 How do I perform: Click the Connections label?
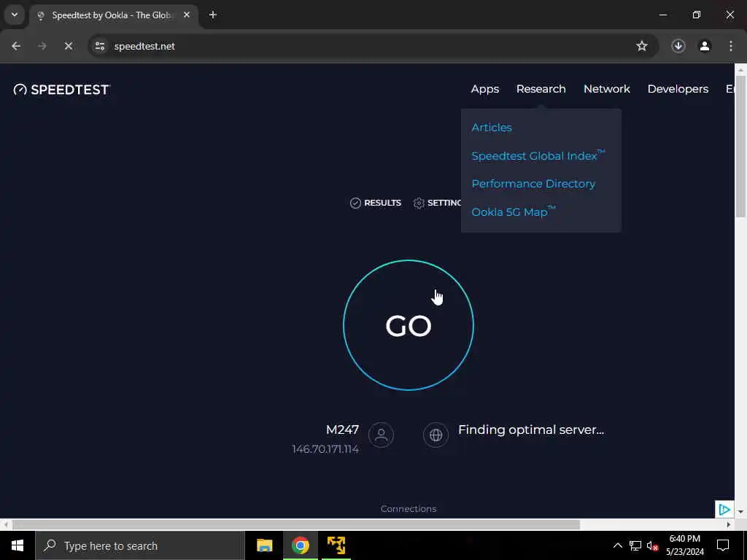click(409, 508)
